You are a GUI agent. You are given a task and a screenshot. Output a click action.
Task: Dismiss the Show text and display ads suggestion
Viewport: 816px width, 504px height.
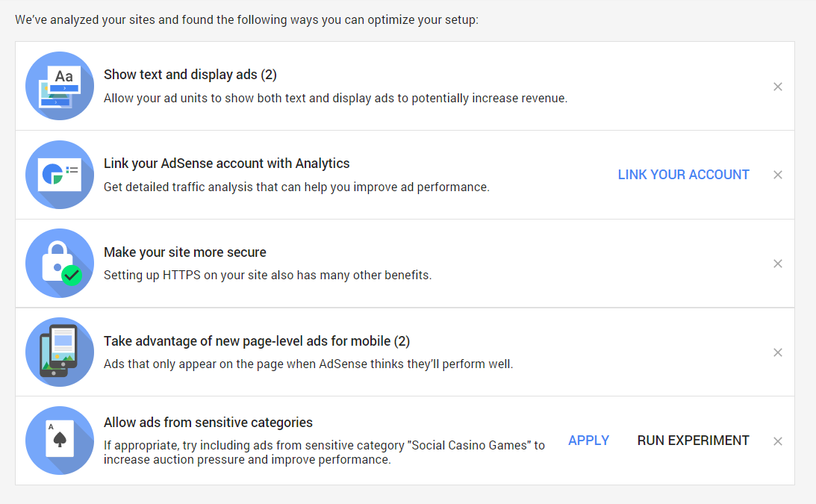[x=777, y=87]
